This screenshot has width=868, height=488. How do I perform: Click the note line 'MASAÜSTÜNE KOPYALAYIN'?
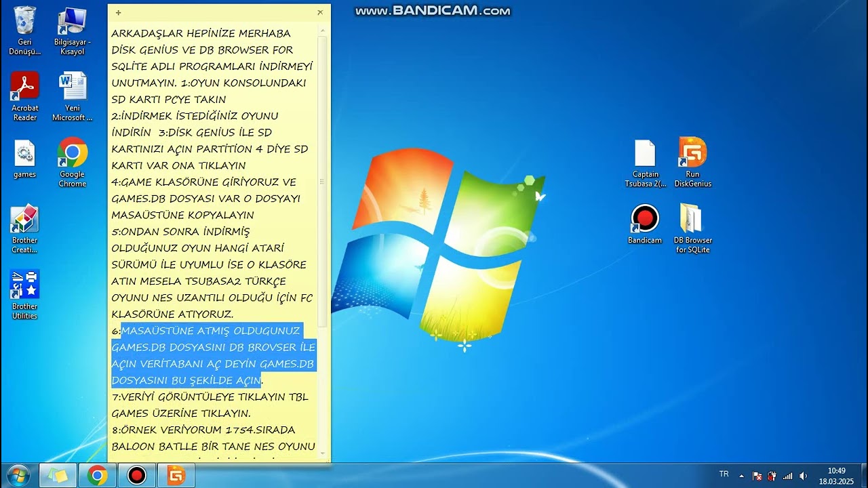(x=182, y=215)
